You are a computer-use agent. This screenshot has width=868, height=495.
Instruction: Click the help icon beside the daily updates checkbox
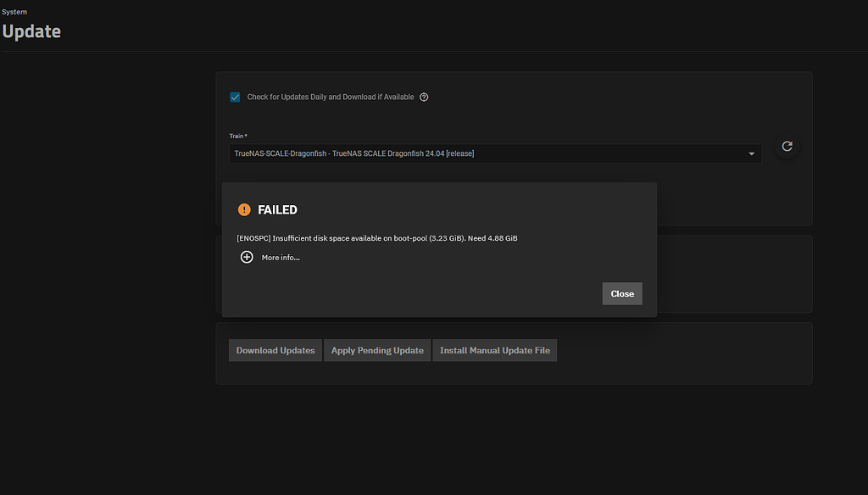[x=424, y=97]
